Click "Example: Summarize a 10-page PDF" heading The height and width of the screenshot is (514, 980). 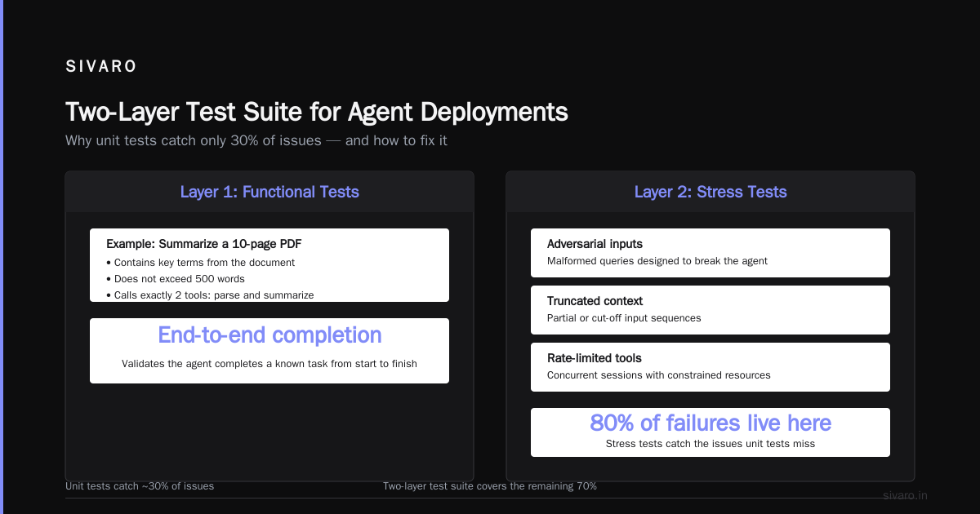204,244
